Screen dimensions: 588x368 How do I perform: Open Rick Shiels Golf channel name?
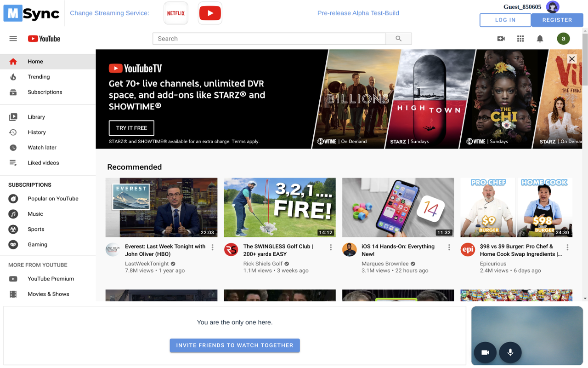(263, 264)
